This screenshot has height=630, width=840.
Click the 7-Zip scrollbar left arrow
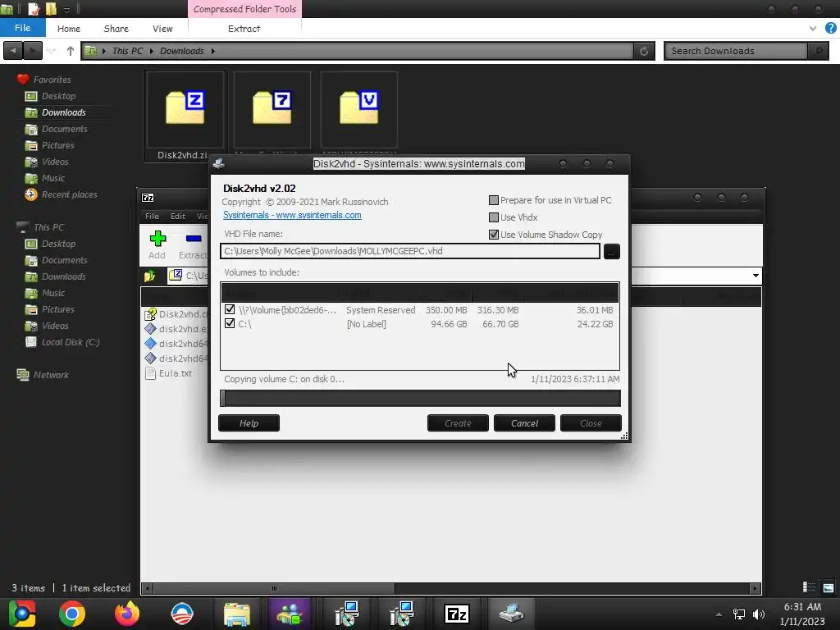click(147, 588)
